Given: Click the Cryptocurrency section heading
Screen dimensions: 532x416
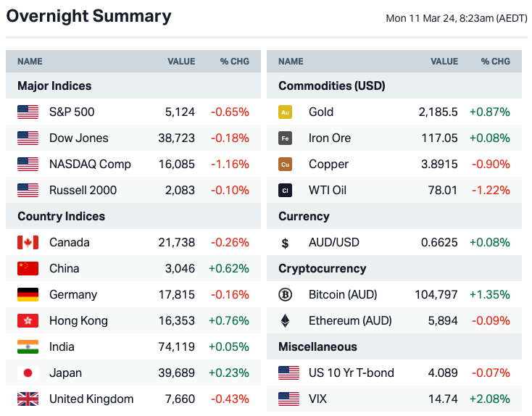Looking at the screenshot, I should click(323, 269).
